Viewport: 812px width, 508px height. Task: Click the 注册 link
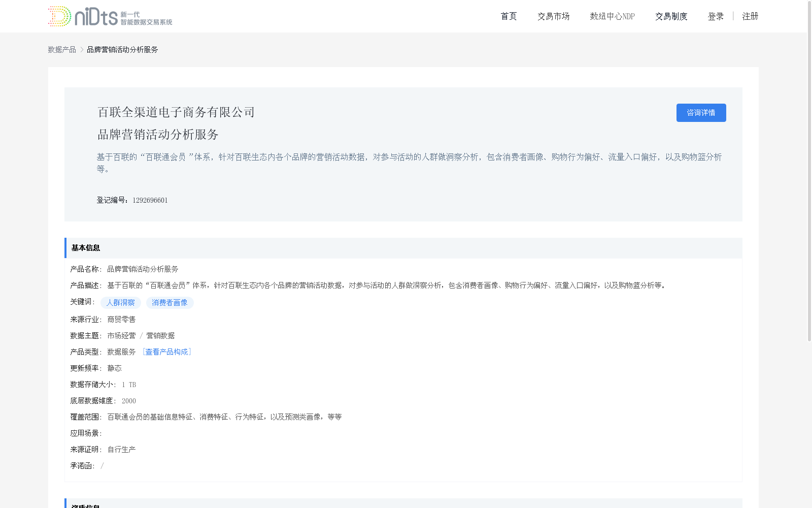[750, 16]
